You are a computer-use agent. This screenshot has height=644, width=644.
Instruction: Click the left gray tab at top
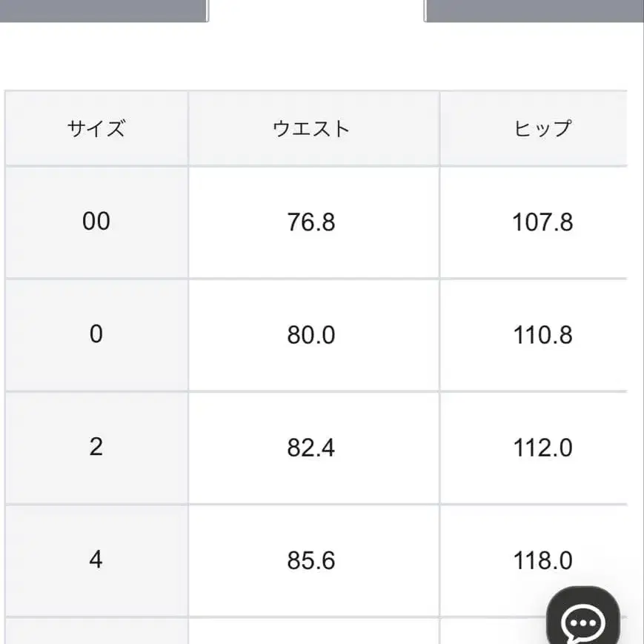click(x=104, y=11)
